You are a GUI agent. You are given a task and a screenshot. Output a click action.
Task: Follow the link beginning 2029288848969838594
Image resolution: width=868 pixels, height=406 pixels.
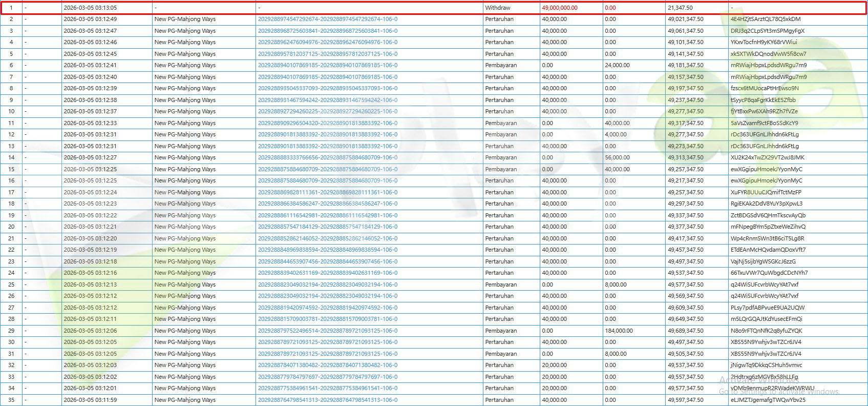327,250
